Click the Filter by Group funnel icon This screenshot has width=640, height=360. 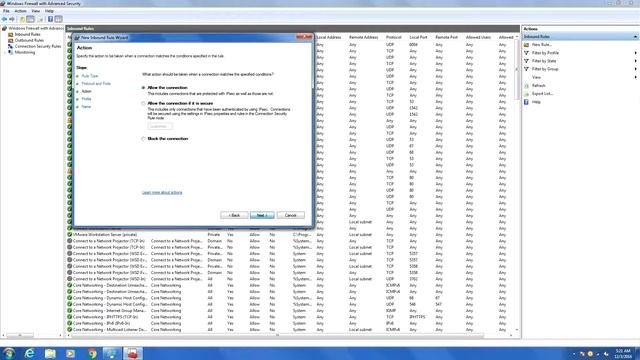(x=527, y=69)
